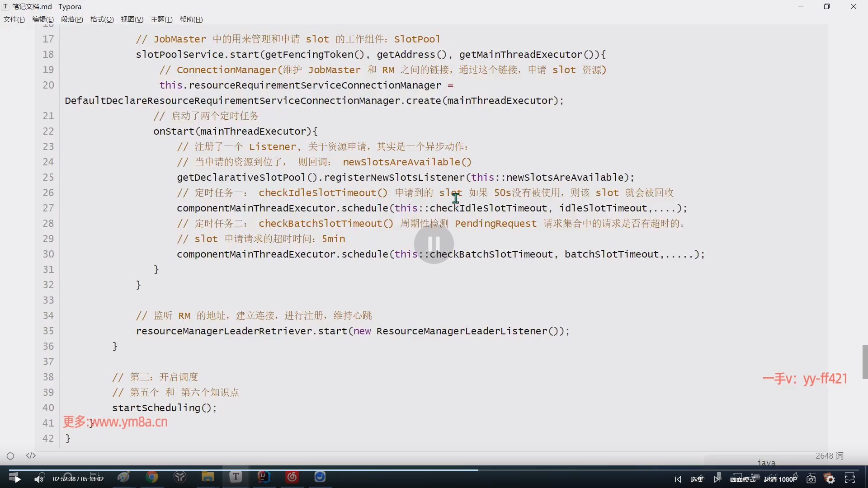The width and height of the screenshot is (868, 488).
Task: Open the 主题(T) menu
Action: [161, 19]
